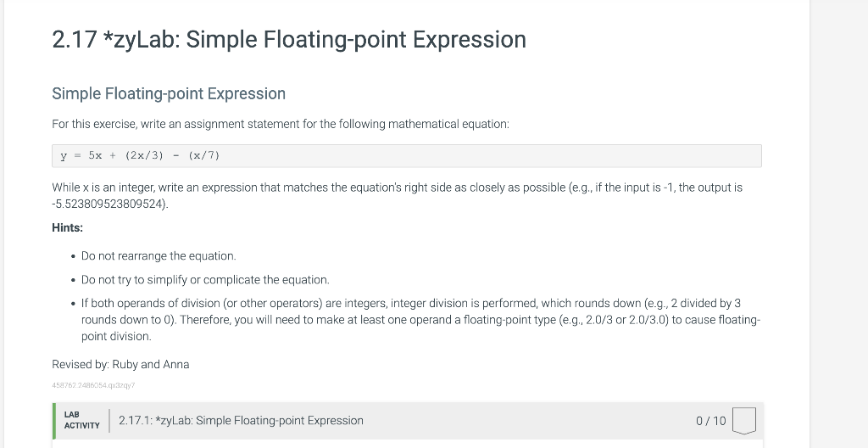The height and width of the screenshot is (448, 868).
Task: Click the first bullet point marker
Action: click(73, 257)
